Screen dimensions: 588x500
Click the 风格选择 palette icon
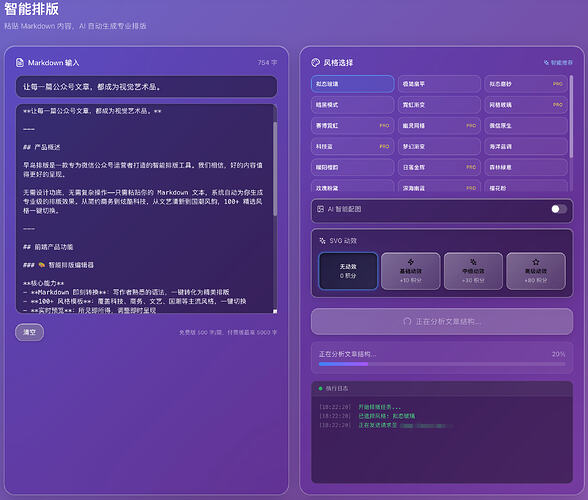coord(315,63)
